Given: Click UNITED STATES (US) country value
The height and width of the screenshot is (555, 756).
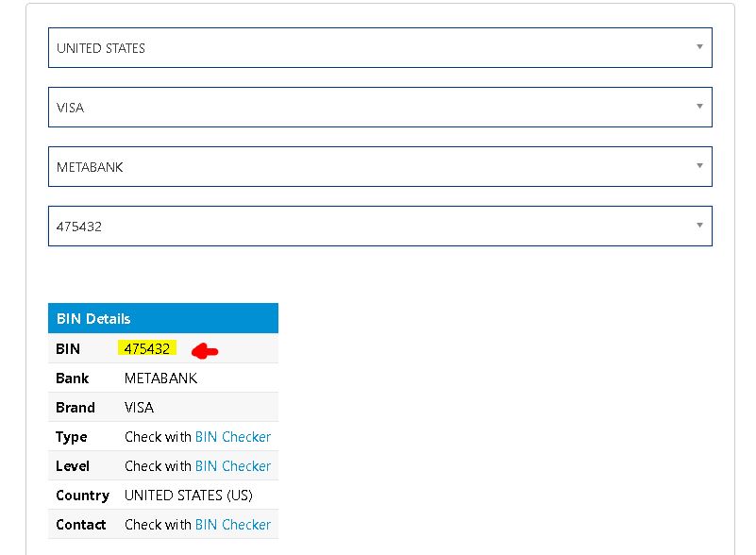Looking at the screenshot, I should coord(189,496).
